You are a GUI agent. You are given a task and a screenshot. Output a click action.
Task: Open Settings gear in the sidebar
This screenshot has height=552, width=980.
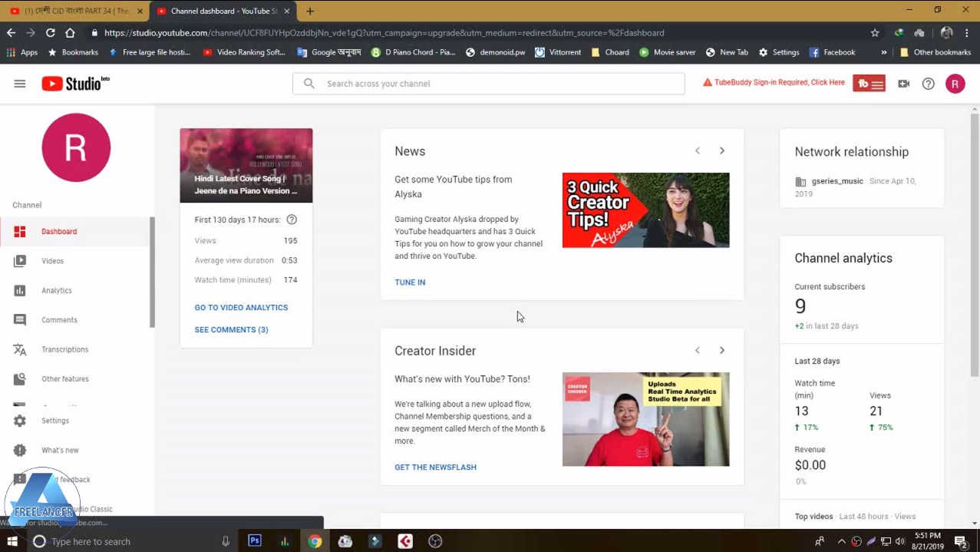tap(54, 421)
